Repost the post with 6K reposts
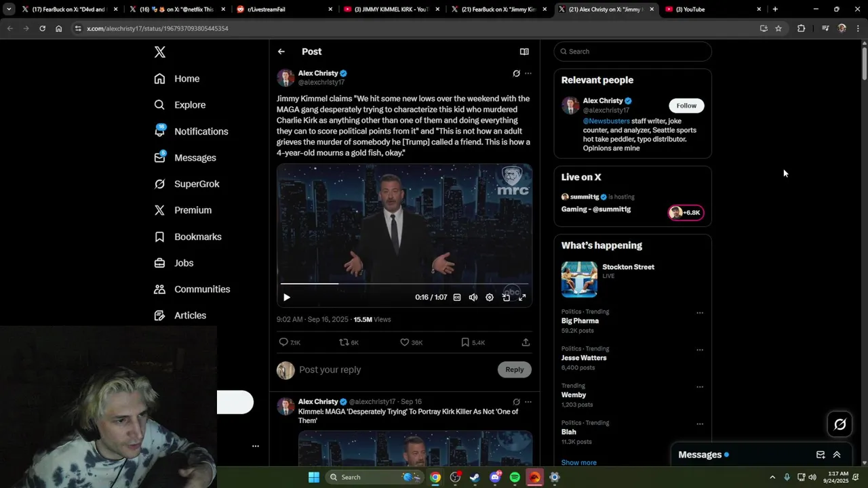 (x=349, y=342)
